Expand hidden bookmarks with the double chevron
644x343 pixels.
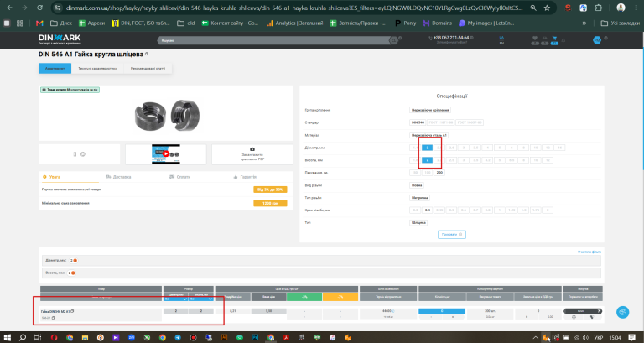click(x=584, y=23)
